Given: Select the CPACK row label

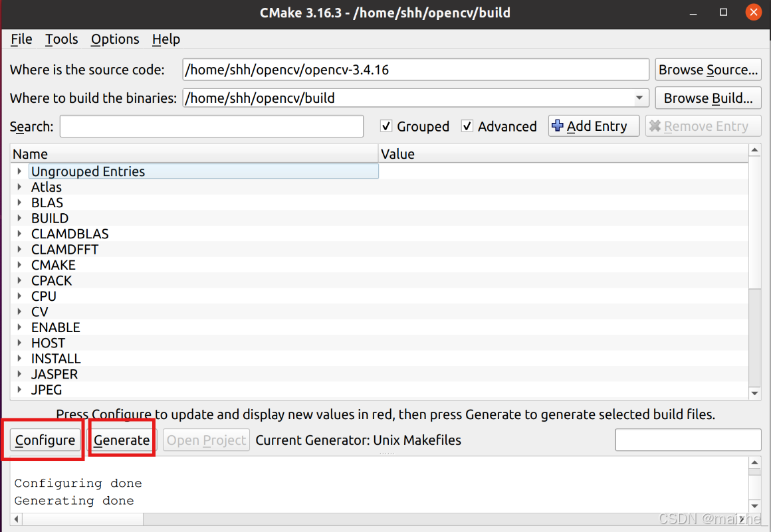Looking at the screenshot, I should [51, 280].
